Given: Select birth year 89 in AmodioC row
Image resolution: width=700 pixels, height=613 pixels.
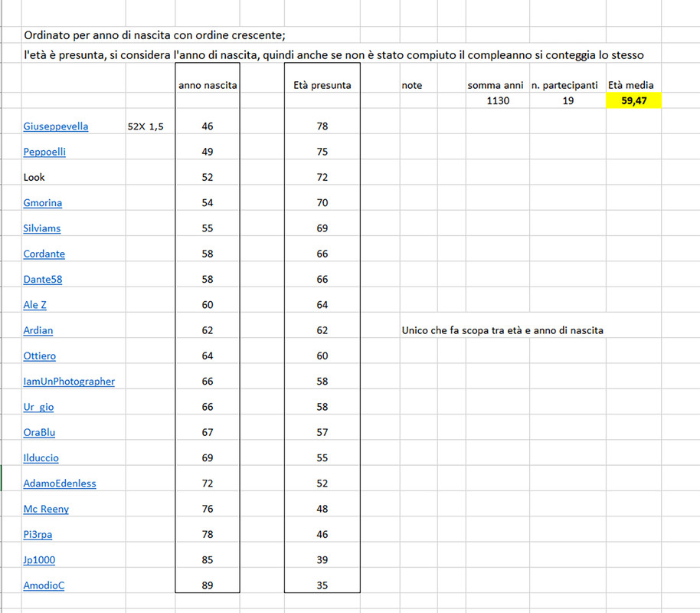Looking at the screenshot, I should [207, 585].
